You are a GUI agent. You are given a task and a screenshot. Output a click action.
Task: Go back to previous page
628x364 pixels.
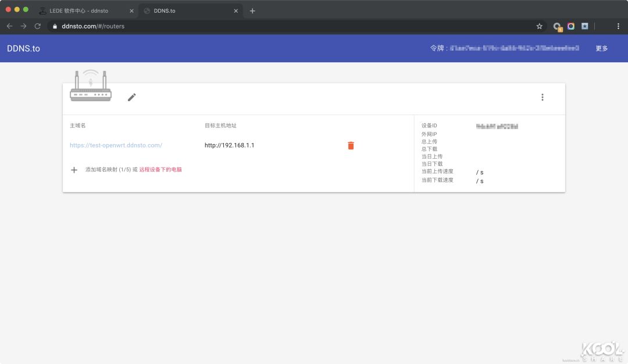pyautogui.click(x=9, y=26)
